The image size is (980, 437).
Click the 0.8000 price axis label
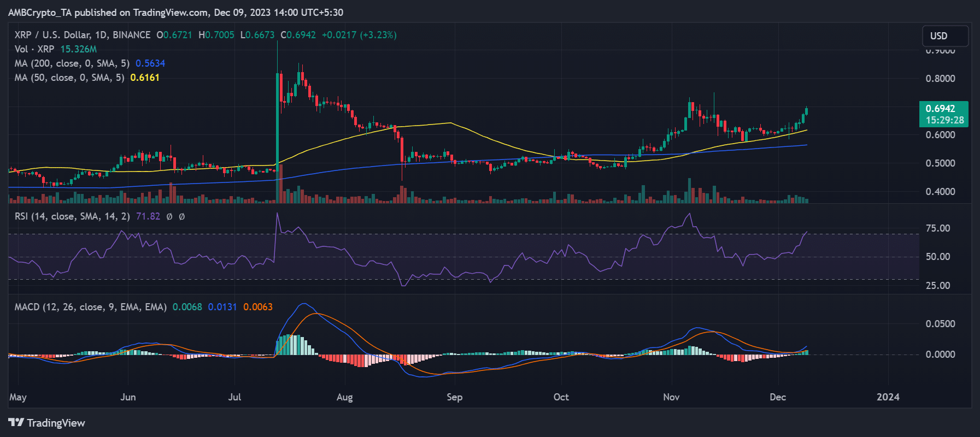point(941,79)
